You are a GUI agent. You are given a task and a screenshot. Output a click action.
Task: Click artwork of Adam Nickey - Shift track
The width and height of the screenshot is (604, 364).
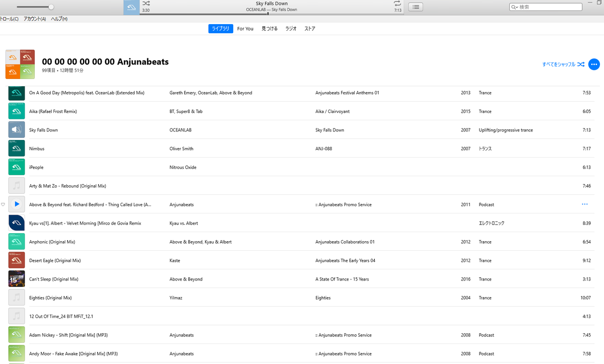(x=17, y=335)
